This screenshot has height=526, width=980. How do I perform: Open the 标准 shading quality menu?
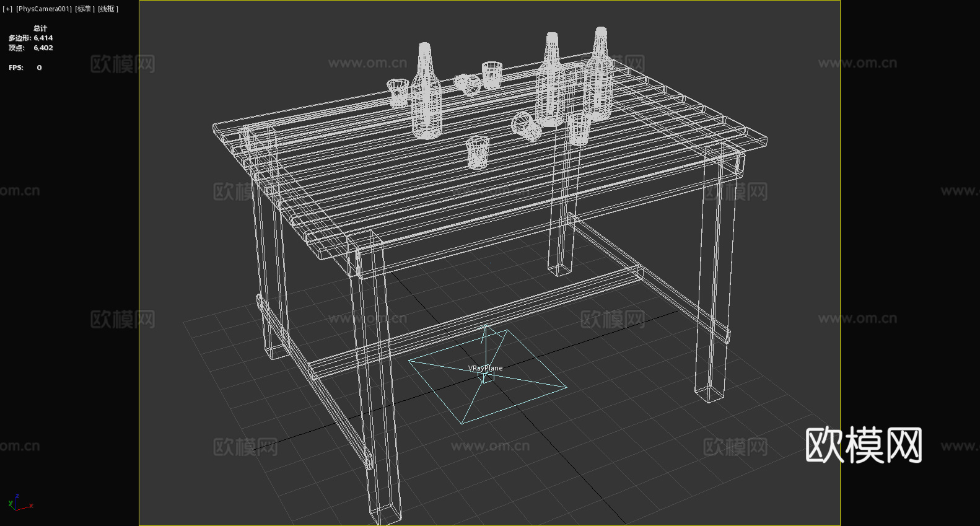coord(85,9)
